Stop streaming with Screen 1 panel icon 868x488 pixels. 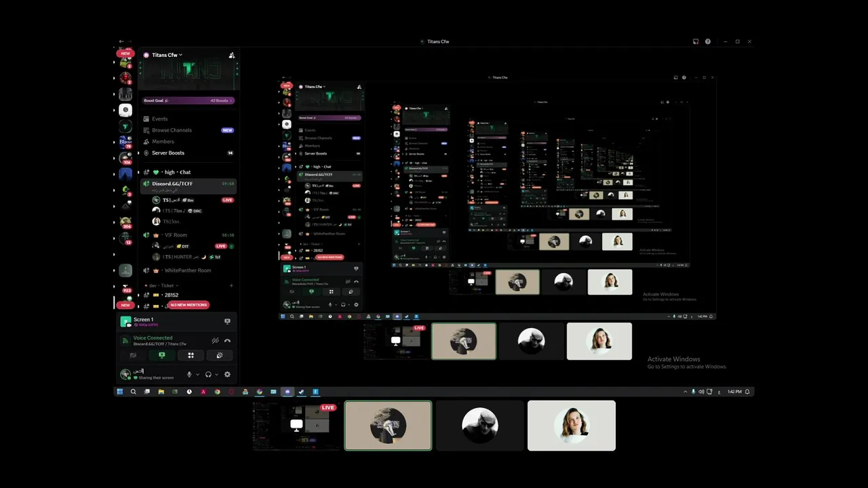pos(227,321)
